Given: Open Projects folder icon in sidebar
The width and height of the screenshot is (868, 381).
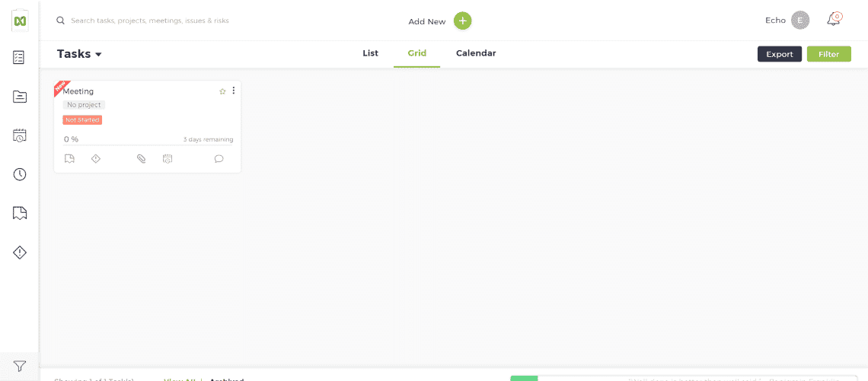Looking at the screenshot, I should [19, 97].
